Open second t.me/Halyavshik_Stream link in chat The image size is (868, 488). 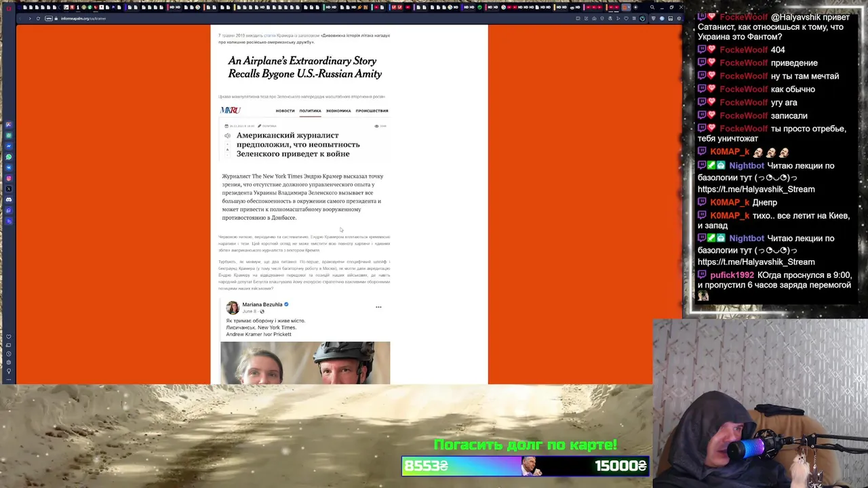point(756,262)
